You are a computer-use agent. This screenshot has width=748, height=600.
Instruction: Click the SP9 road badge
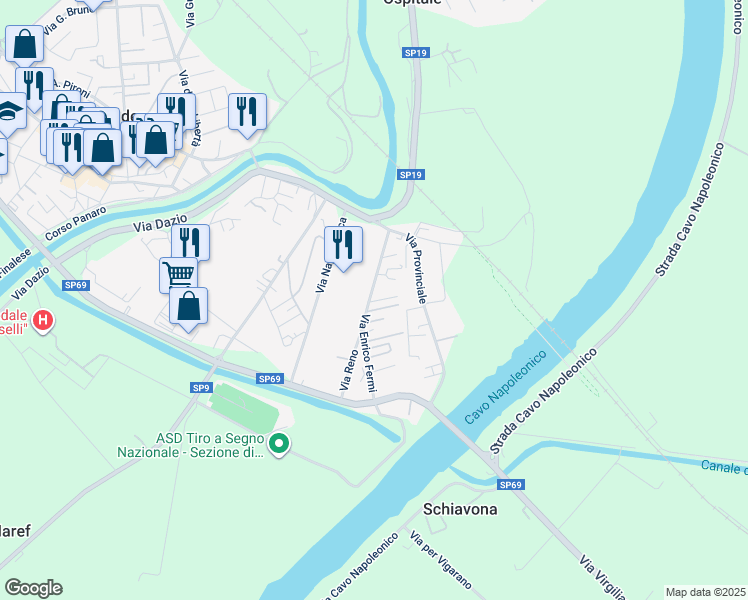[x=201, y=387]
